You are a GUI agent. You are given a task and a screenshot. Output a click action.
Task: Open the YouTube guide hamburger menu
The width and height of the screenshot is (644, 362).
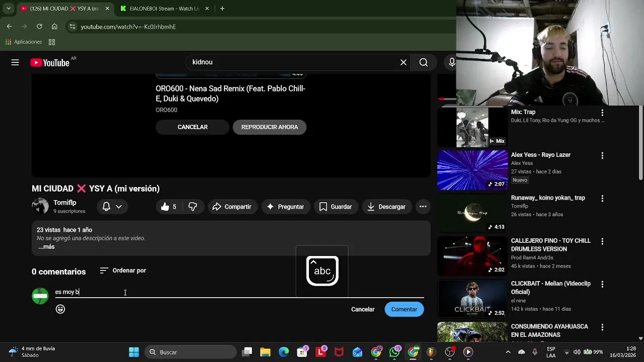(15, 62)
